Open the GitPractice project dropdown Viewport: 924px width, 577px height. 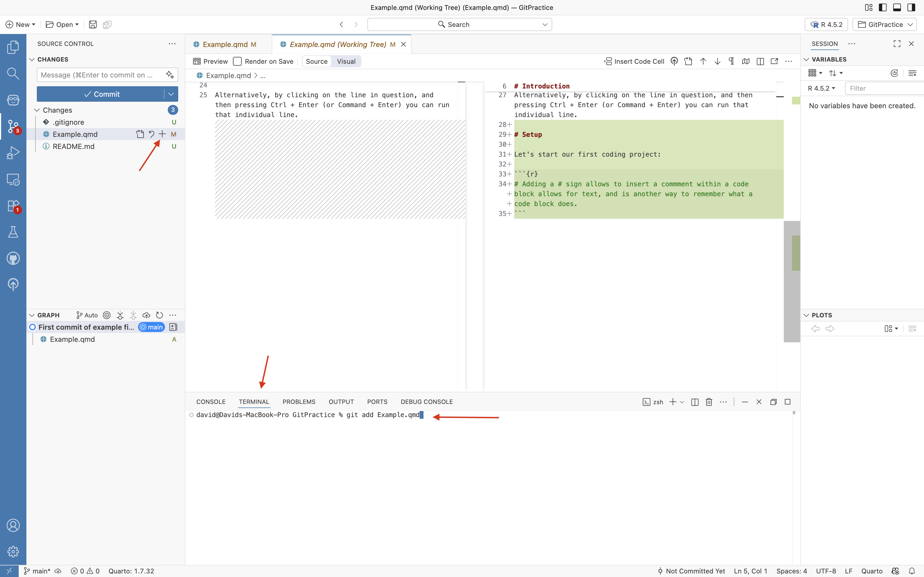pyautogui.click(x=884, y=24)
